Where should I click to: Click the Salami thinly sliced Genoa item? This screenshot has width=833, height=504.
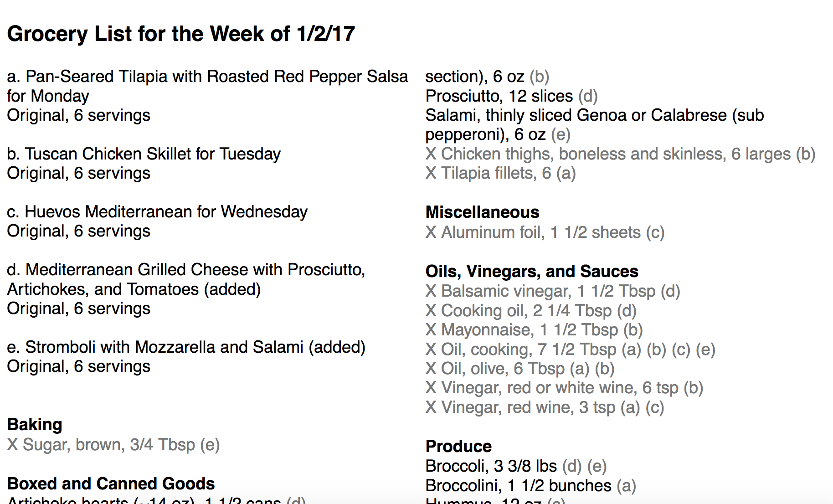click(x=594, y=125)
